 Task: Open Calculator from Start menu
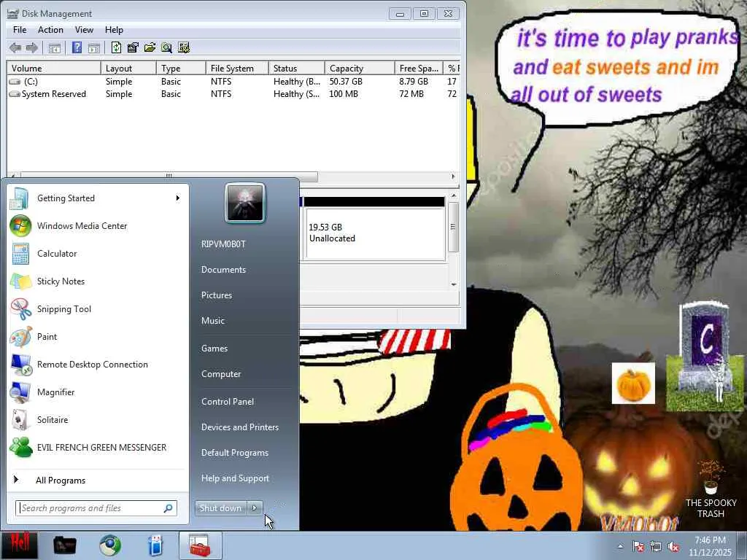point(98,253)
